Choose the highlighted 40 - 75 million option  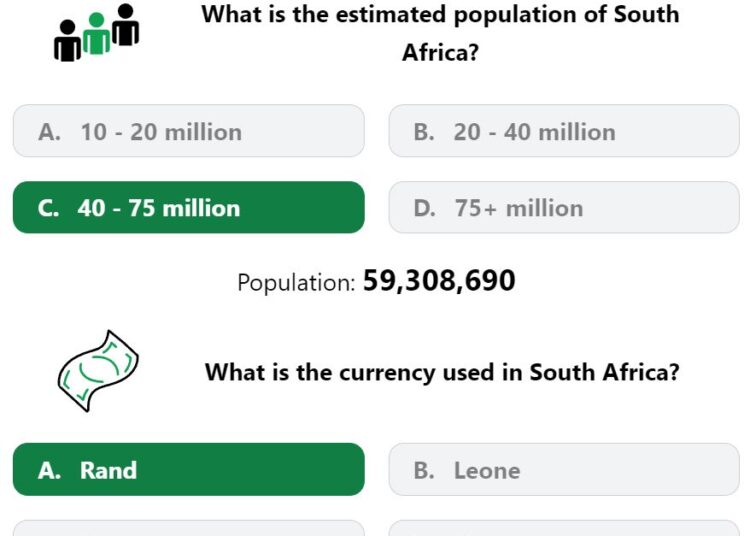[x=188, y=208]
